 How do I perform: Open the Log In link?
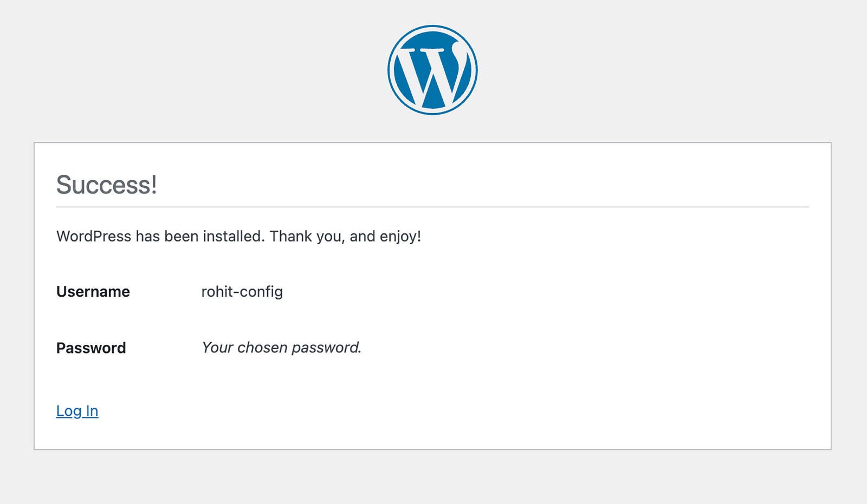click(x=77, y=411)
